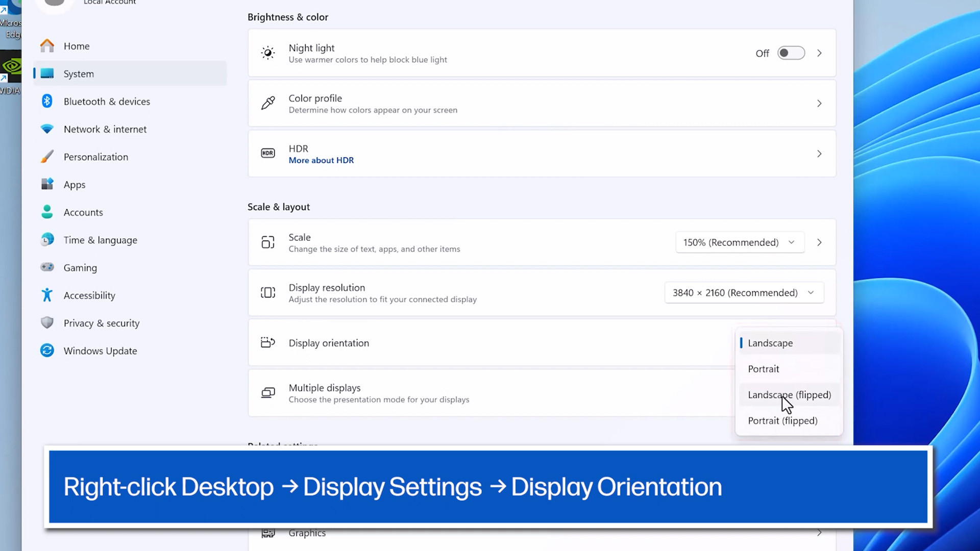
Task: Expand Night light settings chevron
Action: [819, 53]
